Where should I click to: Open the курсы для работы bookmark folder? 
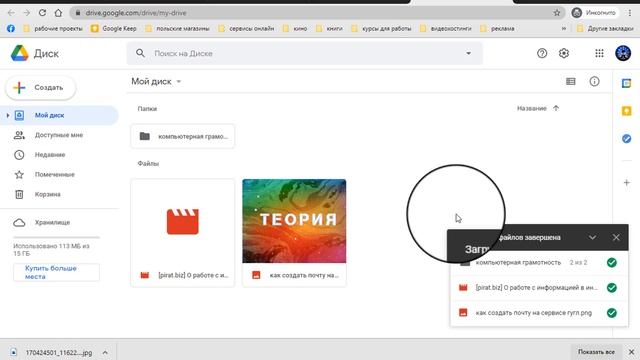(381, 29)
